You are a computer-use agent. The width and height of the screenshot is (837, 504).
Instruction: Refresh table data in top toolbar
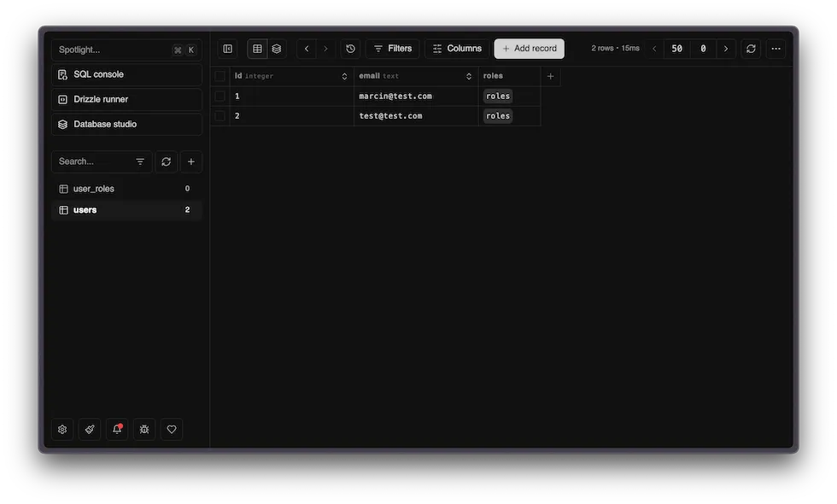coord(751,49)
